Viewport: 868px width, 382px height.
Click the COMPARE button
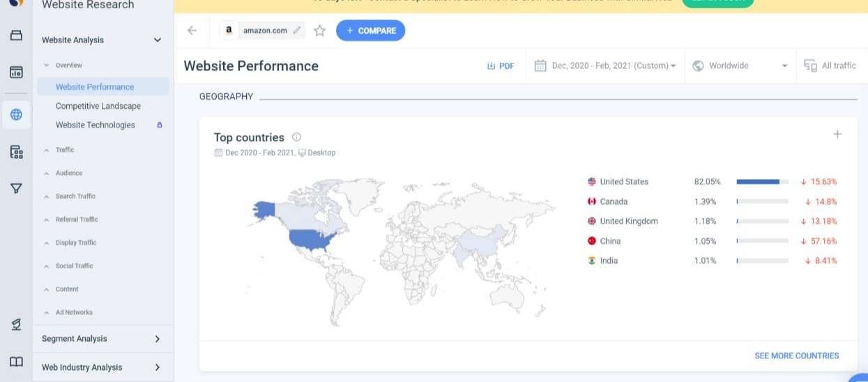(x=370, y=31)
